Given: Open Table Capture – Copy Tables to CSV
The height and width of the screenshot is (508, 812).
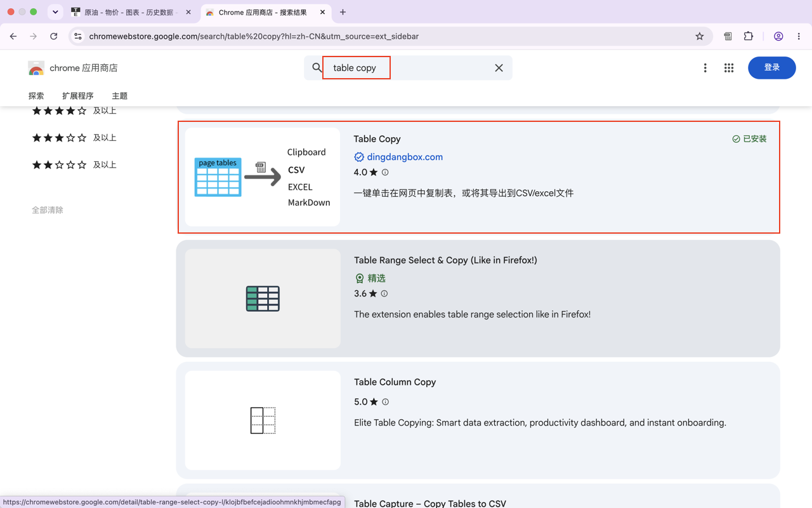Looking at the screenshot, I should (x=430, y=504).
